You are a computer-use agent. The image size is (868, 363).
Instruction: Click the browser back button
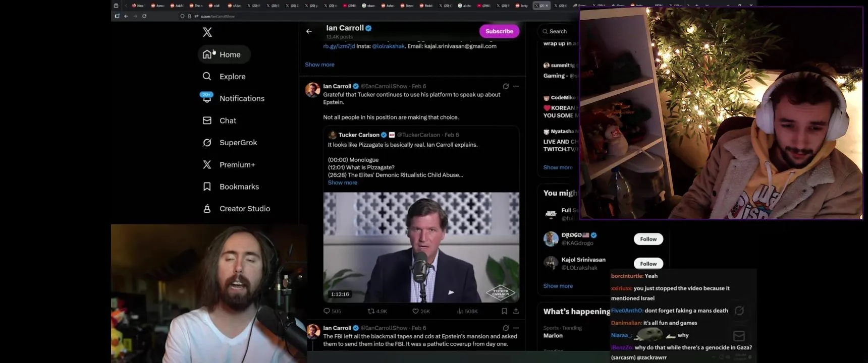point(126,16)
